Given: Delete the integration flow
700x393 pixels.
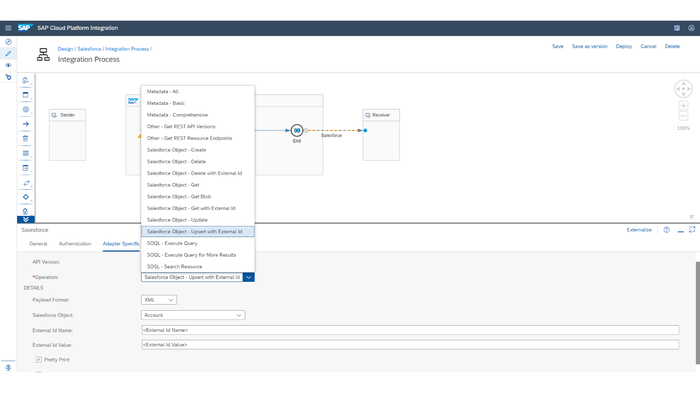Looking at the screenshot, I should [x=672, y=46].
